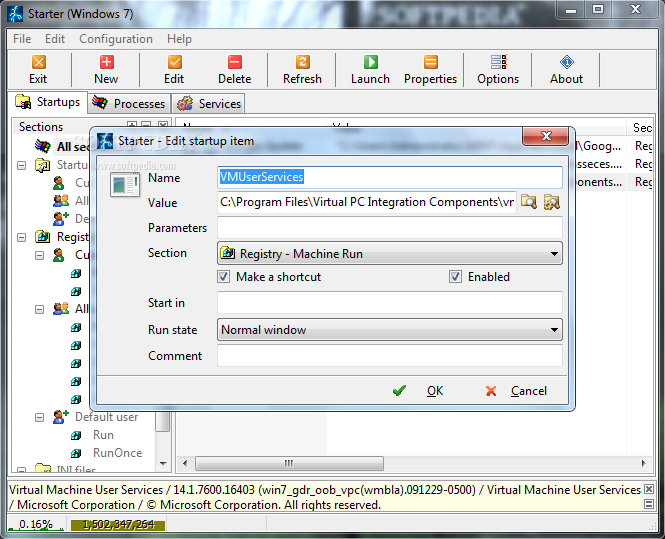Click the Sections tree scroll down arrow

pos(163,464)
